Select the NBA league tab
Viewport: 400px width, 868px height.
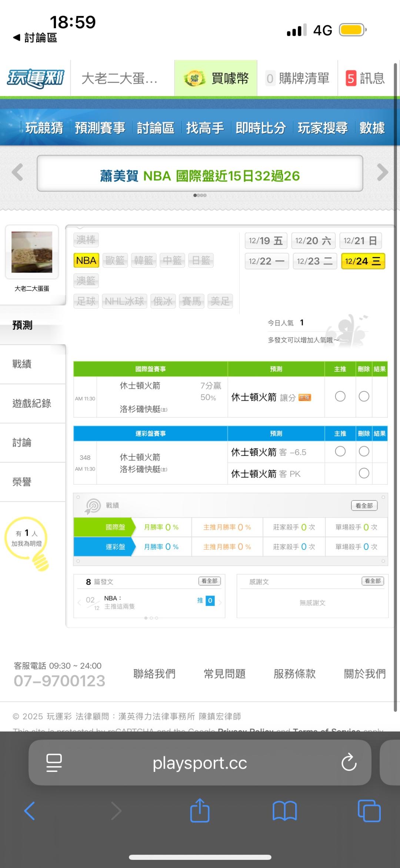[86, 260]
